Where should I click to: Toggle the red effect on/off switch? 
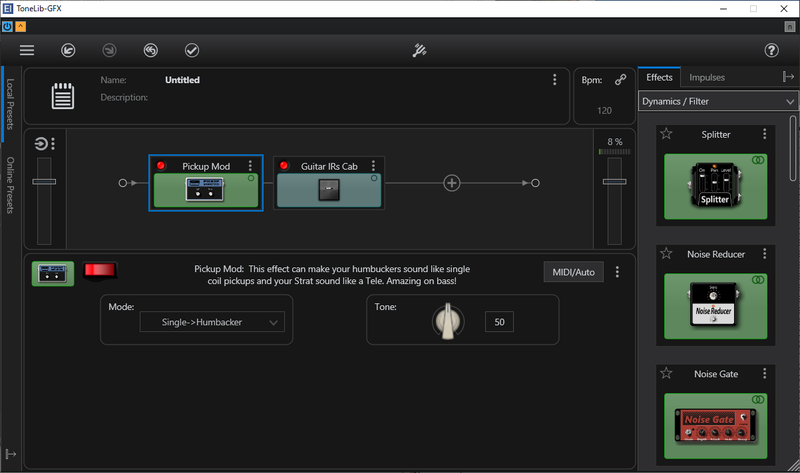pos(99,270)
